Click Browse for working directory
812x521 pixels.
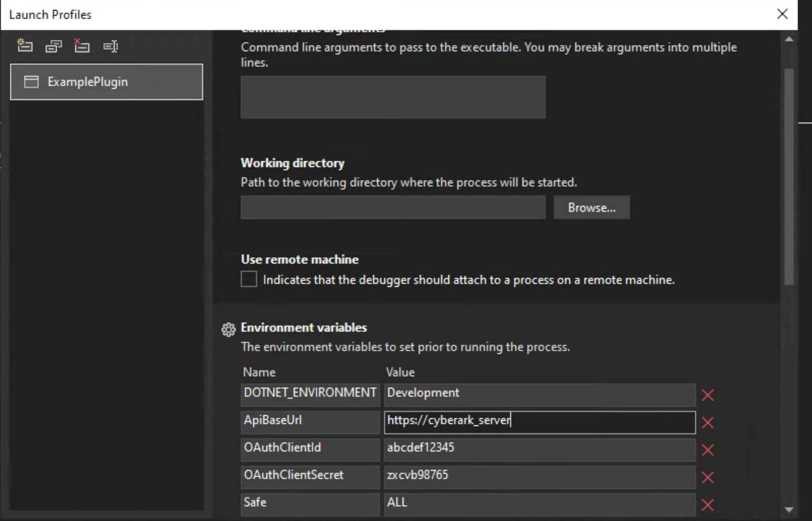[x=591, y=208]
